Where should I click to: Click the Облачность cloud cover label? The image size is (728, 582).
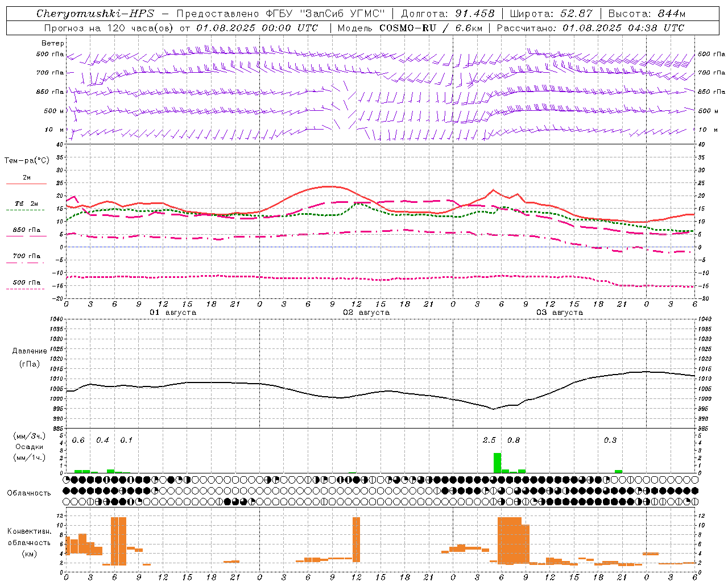tap(29, 493)
